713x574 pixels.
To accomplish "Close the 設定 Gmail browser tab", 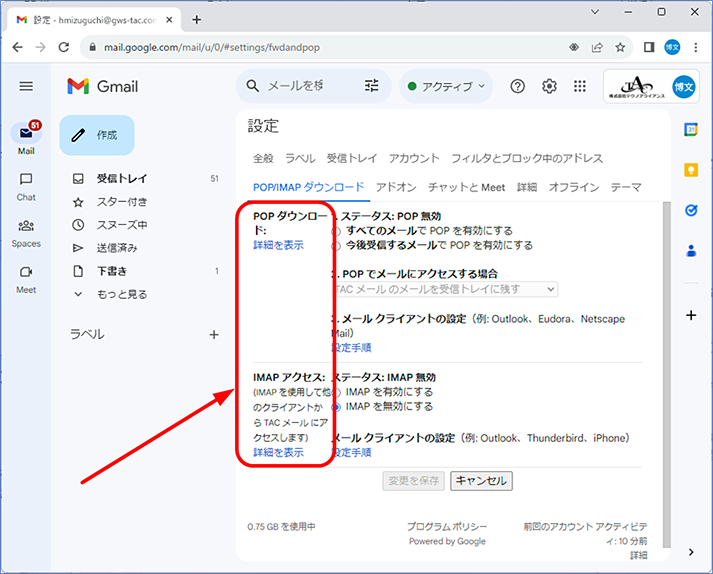I will 169,20.
